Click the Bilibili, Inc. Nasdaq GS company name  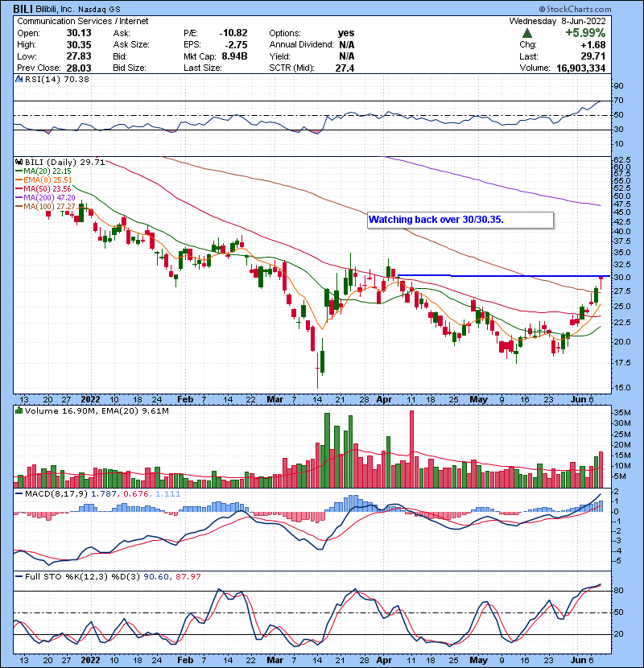tap(78, 9)
